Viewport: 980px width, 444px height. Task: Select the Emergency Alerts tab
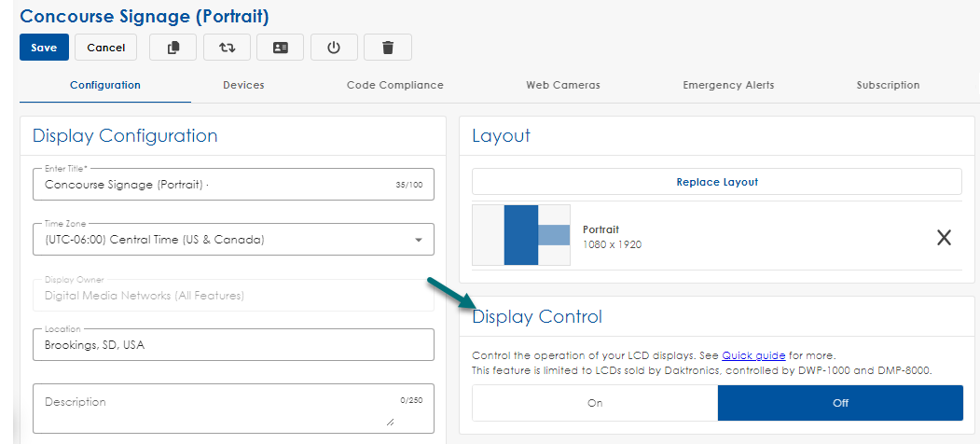(x=728, y=85)
